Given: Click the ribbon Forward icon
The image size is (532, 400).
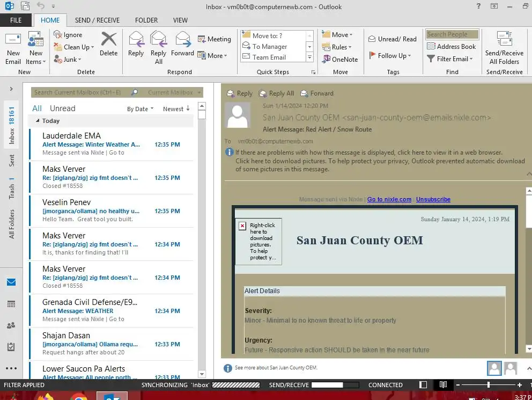Looking at the screenshot, I should coord(182,44).
